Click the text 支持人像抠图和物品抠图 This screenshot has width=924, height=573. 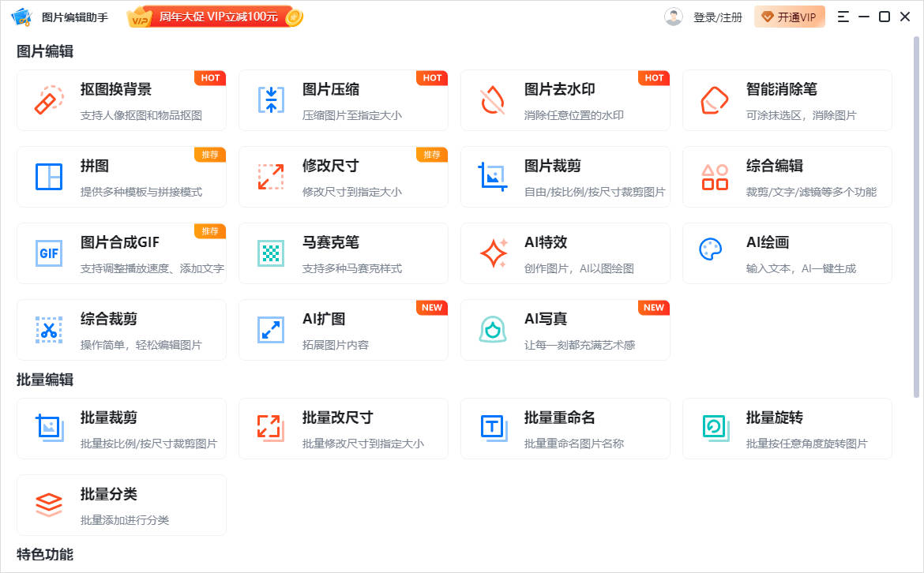(141, 115)
